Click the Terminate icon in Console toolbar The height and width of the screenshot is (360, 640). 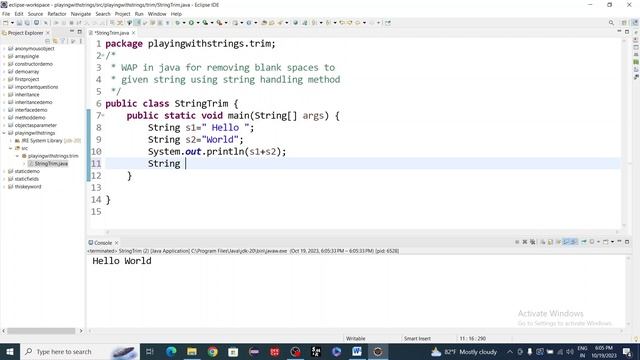click(x=517, y=242)
